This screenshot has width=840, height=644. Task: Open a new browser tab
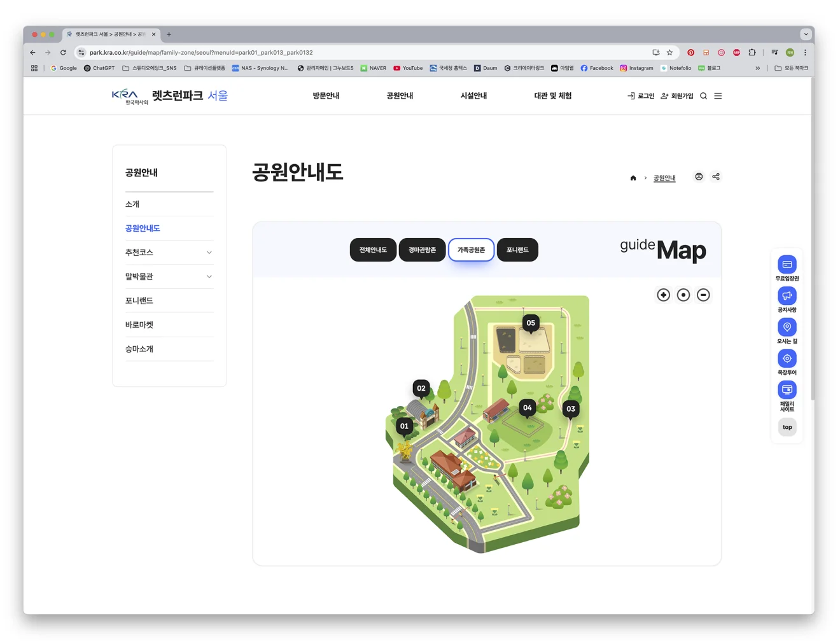[169, 34]
